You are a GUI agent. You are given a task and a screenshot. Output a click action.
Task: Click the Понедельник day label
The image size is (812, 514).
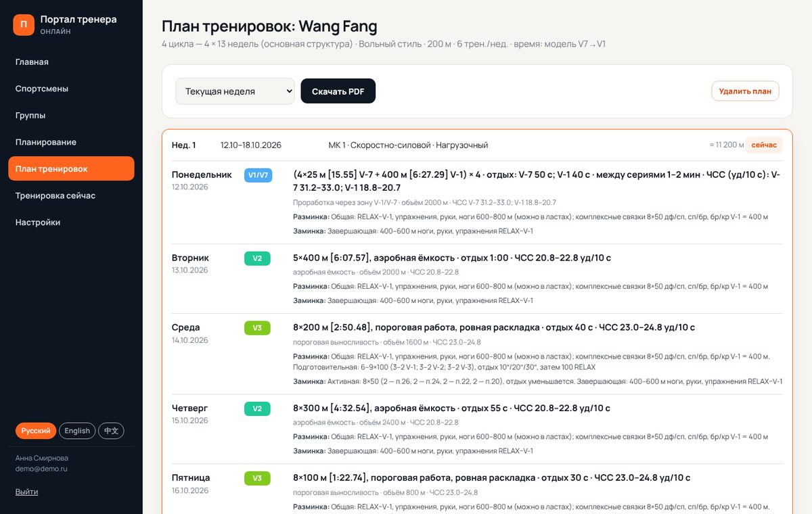[x=202, y=174]
